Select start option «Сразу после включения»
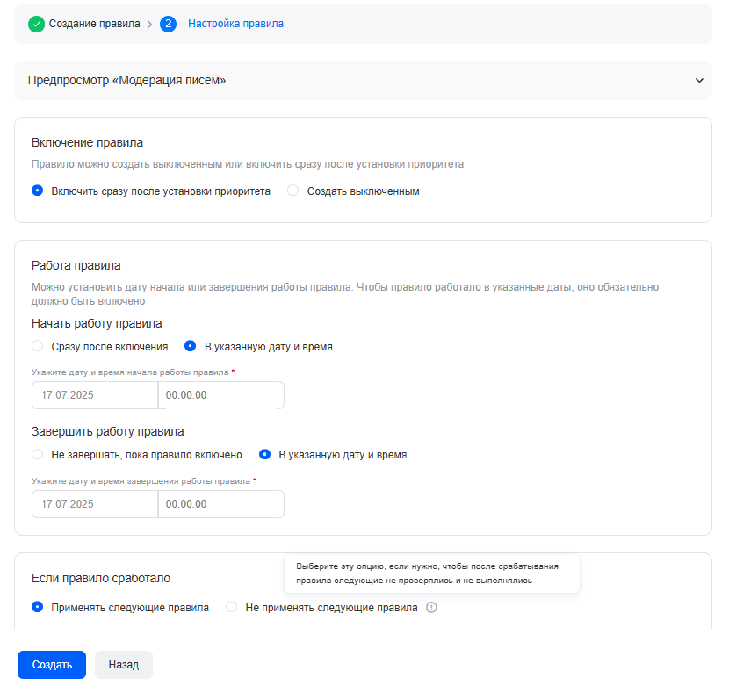 (37, 347)
